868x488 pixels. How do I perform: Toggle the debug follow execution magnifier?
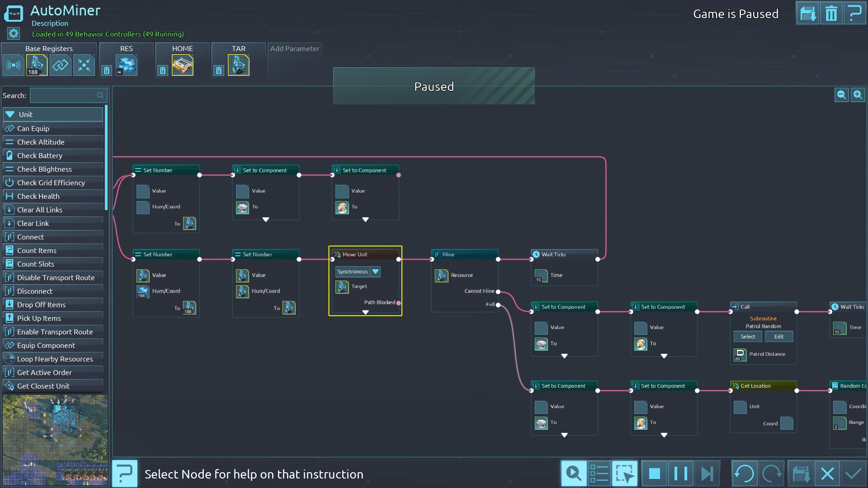[574, 474]
